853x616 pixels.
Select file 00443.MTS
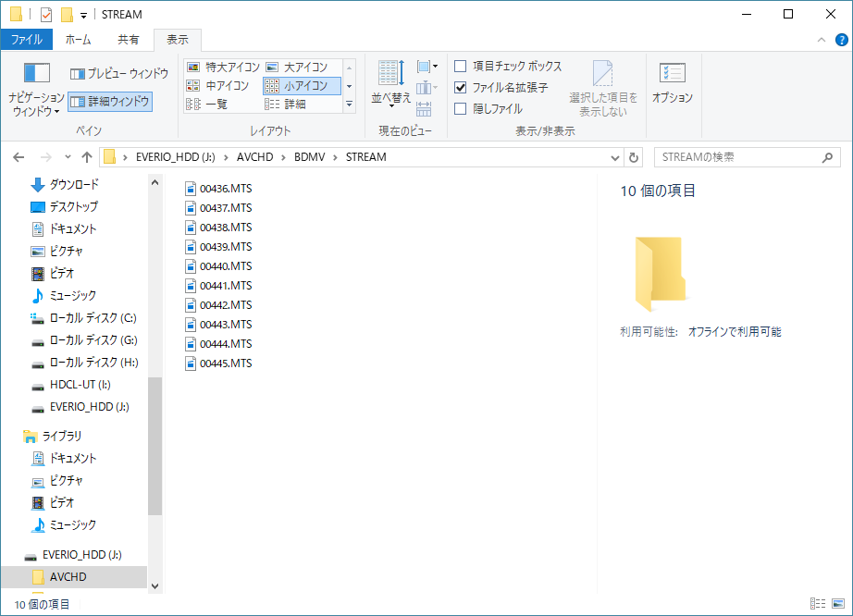pyautogui.click(x=218, y=325)
